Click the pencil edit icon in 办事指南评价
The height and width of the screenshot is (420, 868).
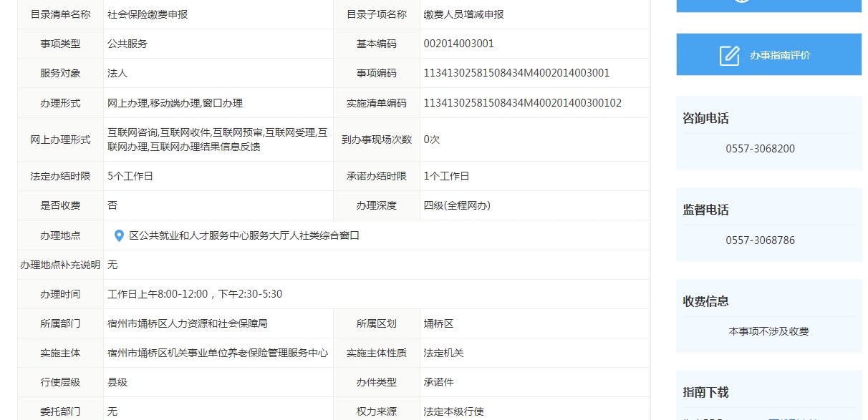[729, 55]
